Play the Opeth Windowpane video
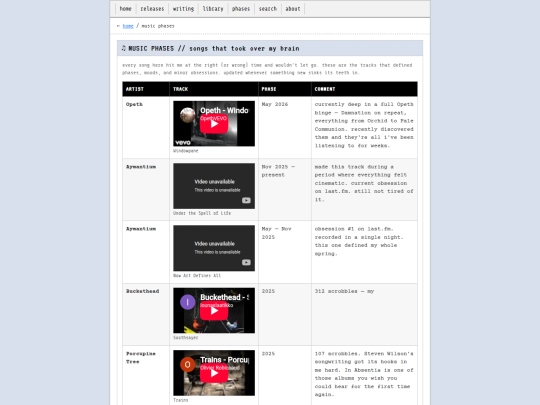 214,124
